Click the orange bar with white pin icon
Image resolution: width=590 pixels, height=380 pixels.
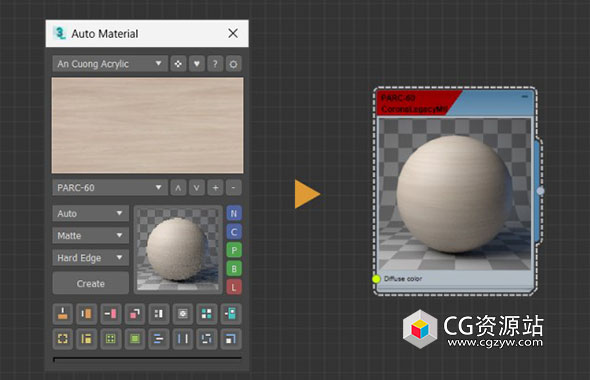pos(63,314)
